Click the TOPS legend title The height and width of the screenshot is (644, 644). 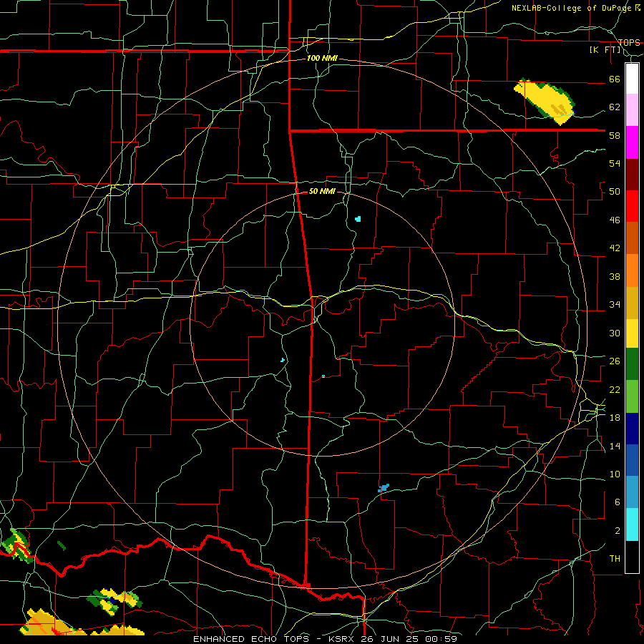(629, 42)
